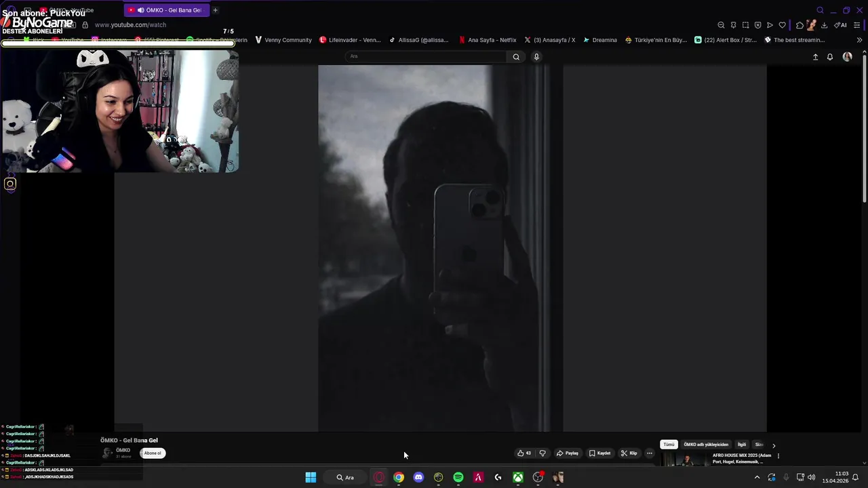Open a new browser tab with plus

(x=215, y=10)
